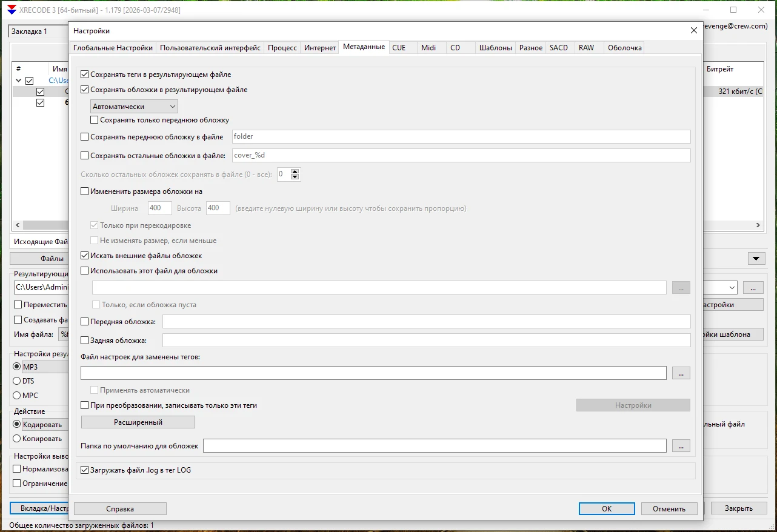The image size is (777, 532).
Task: Increase the remaining covers count spinner
Action: click(x=295, y=171)
